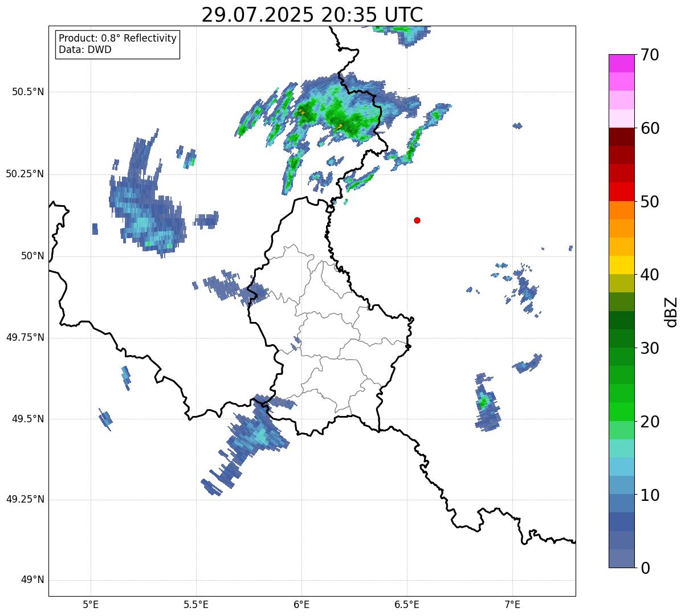Click the bright red colorbar swatch just above 50 dBZ
685x616 pixels.
[x=622, y=192]
